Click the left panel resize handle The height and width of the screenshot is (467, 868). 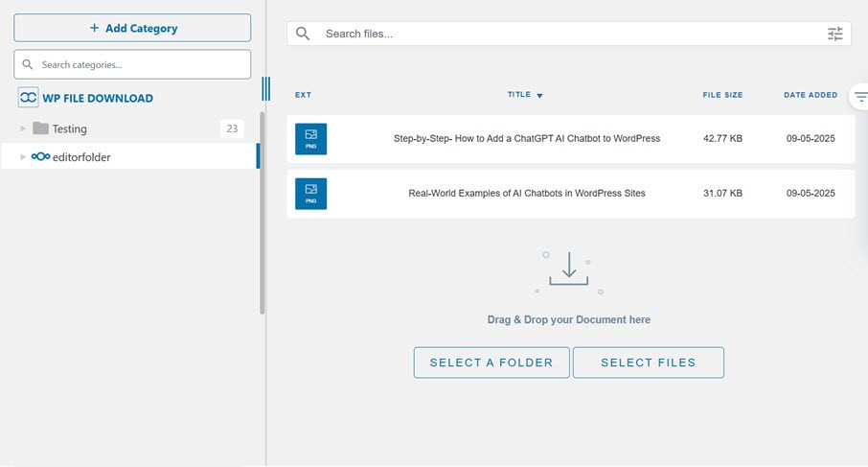pyautogui.click(x=265, y=89)
